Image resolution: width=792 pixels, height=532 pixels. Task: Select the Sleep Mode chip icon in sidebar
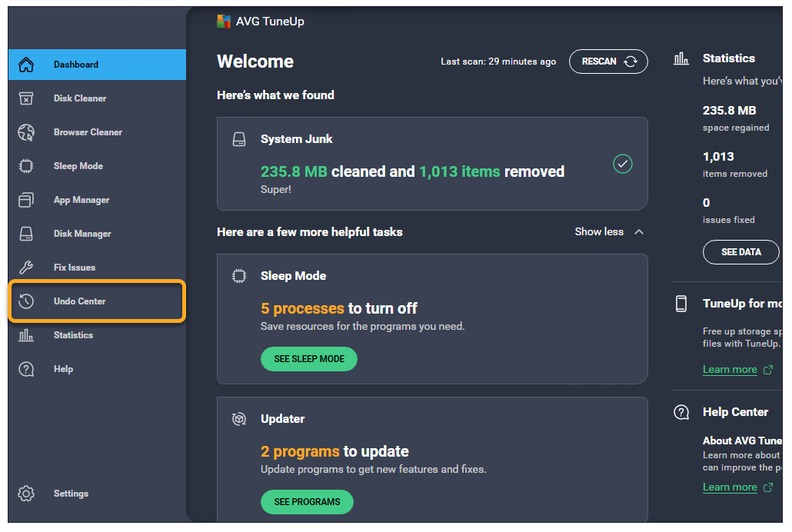point(26,166)
